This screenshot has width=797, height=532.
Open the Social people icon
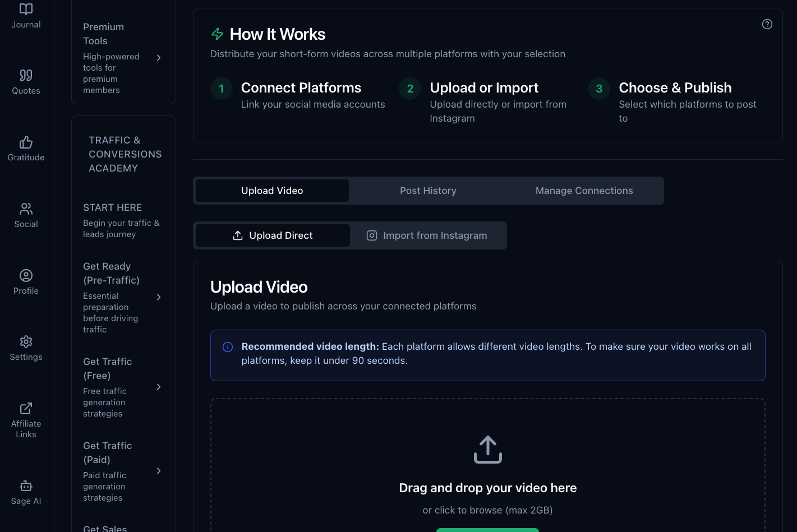click(26, 209)
